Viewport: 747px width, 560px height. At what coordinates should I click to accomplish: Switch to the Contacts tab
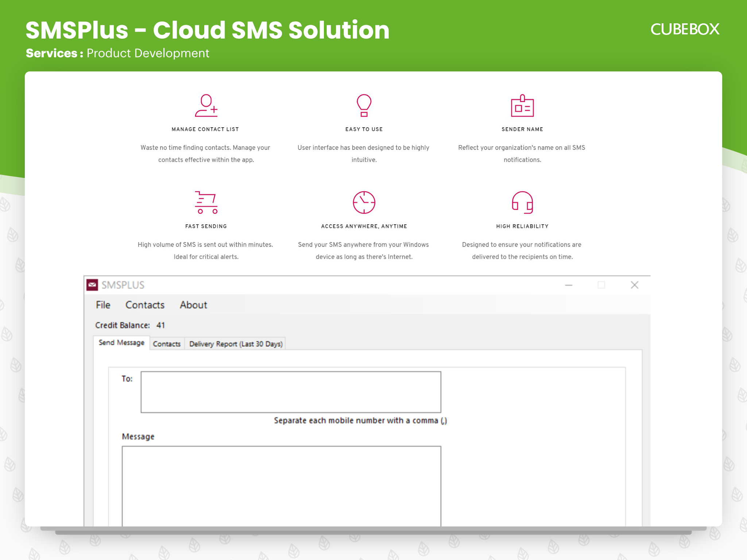coord(167,344)
